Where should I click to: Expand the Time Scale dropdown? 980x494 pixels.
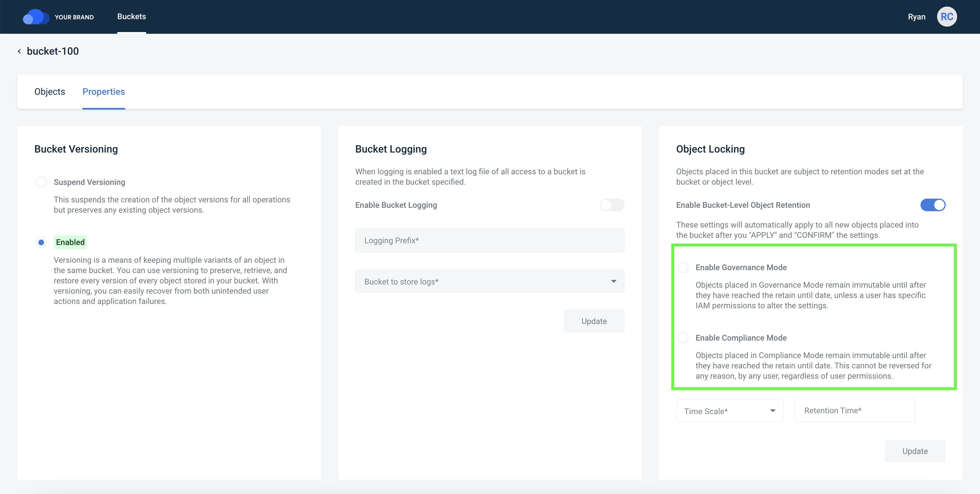click(x=730, y=411)
